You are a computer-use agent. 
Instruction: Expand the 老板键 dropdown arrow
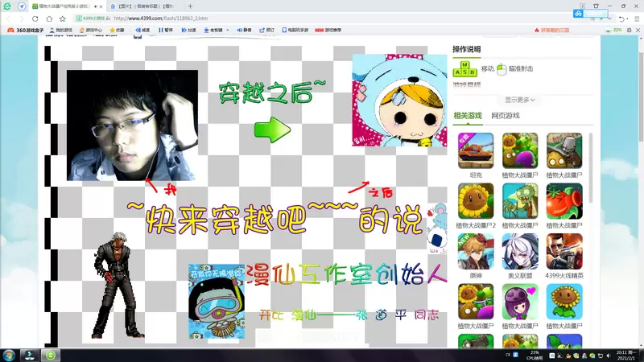click(228, 30)
